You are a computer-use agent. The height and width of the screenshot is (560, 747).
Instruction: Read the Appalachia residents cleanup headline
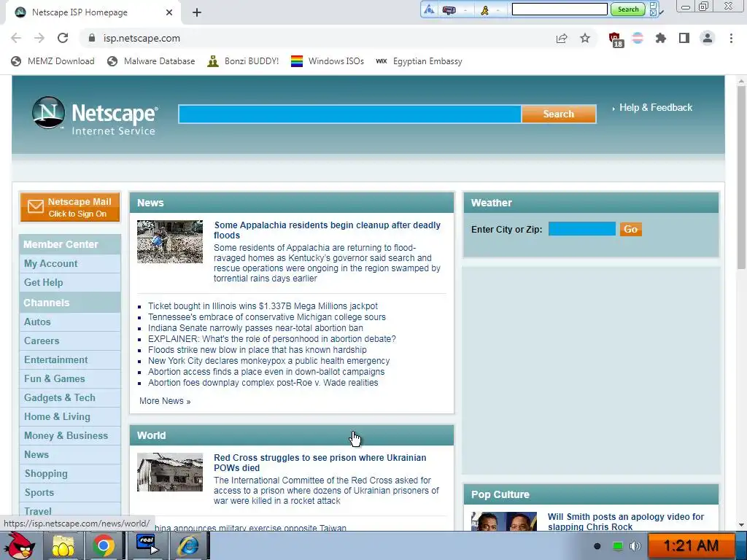tap(327, 230)
